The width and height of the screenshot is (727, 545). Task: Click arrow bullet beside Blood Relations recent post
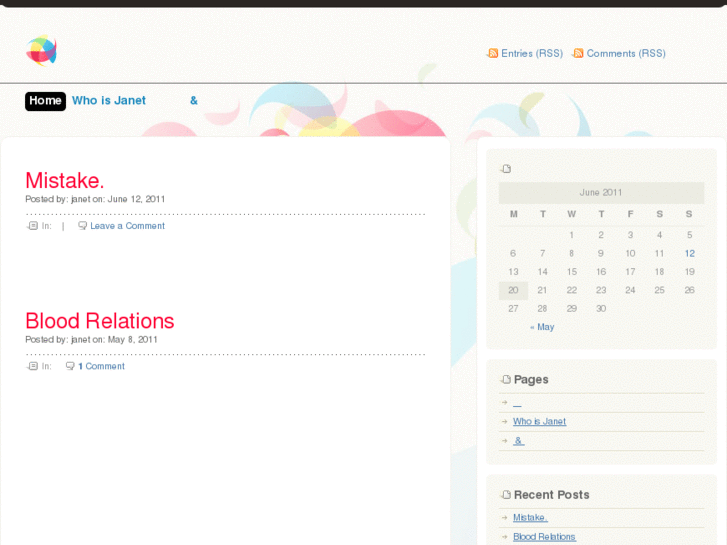pyautogui.click(x=504, y=537)
